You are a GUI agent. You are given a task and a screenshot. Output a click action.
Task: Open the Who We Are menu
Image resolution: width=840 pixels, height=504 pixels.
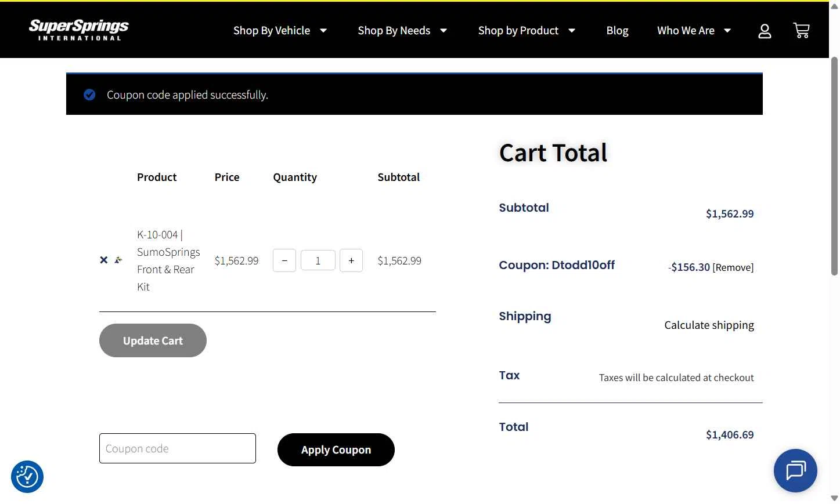(x=686, y=31)
